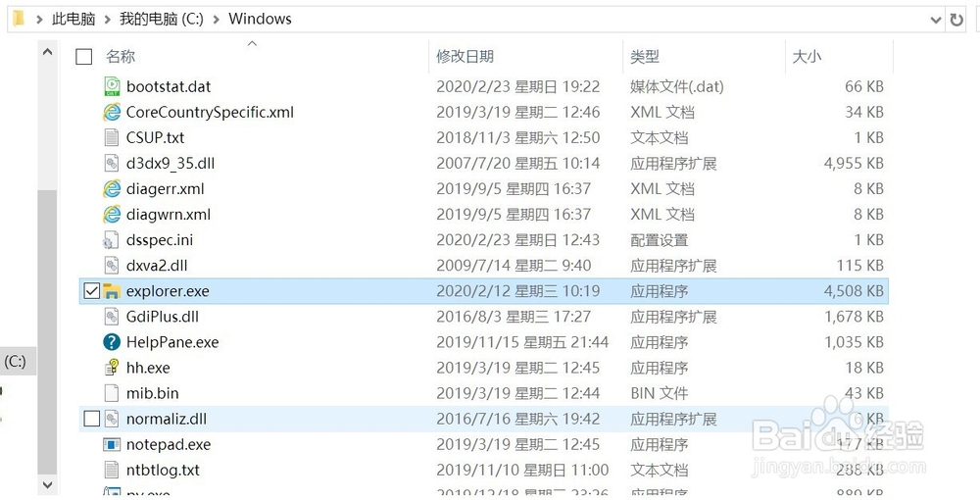This screenshot has height=500, width=980.
Task: Click the d3dx9_35.dll file icon
Action: click(112, 164)
